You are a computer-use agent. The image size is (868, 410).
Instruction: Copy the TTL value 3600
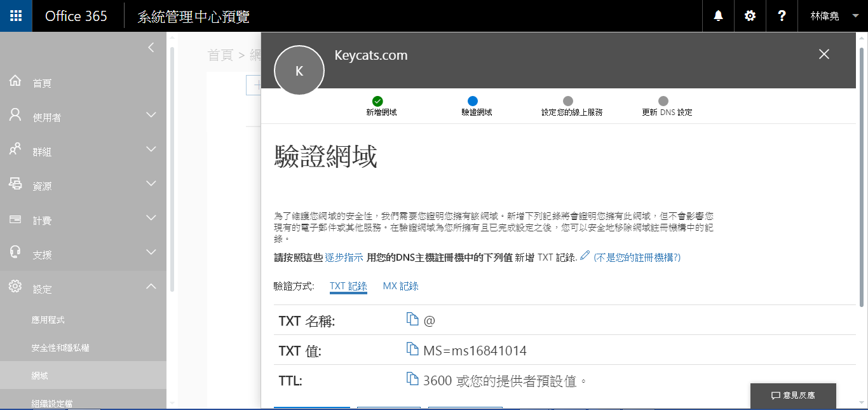(412, 379)
